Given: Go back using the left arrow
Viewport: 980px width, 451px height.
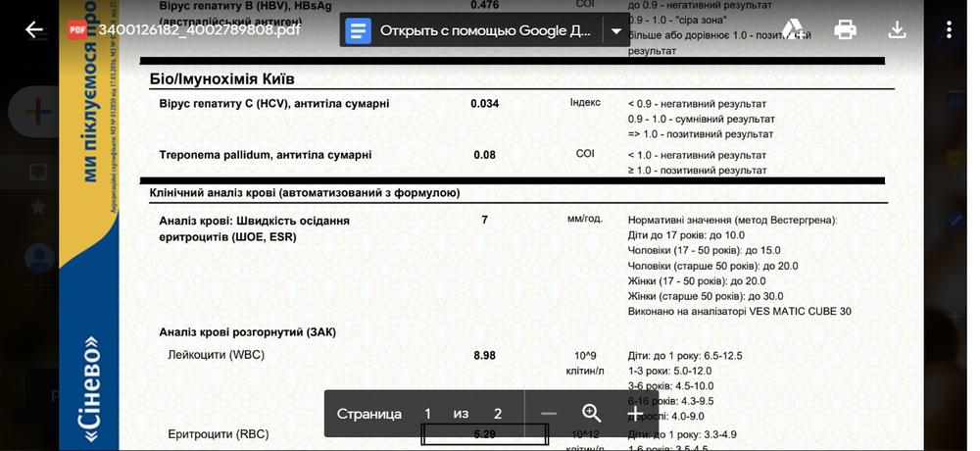Looking at the screenshot, I should pos(33,29).
